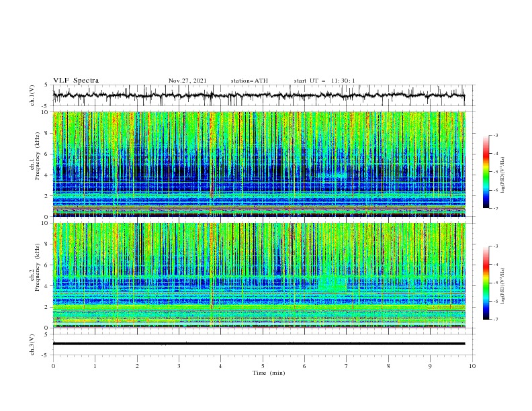Click the 'Time (min)' axis label
The height and width of the screenshot is (411, 532).
pyautogui.click(x=269, y=373)
